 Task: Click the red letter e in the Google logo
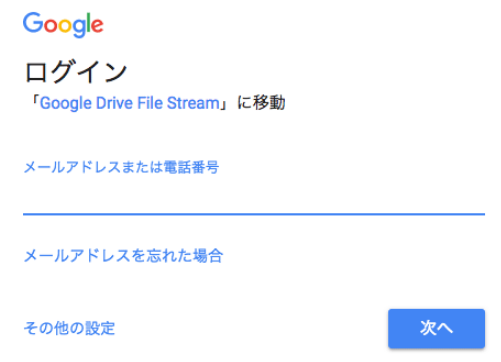(97, 26)
